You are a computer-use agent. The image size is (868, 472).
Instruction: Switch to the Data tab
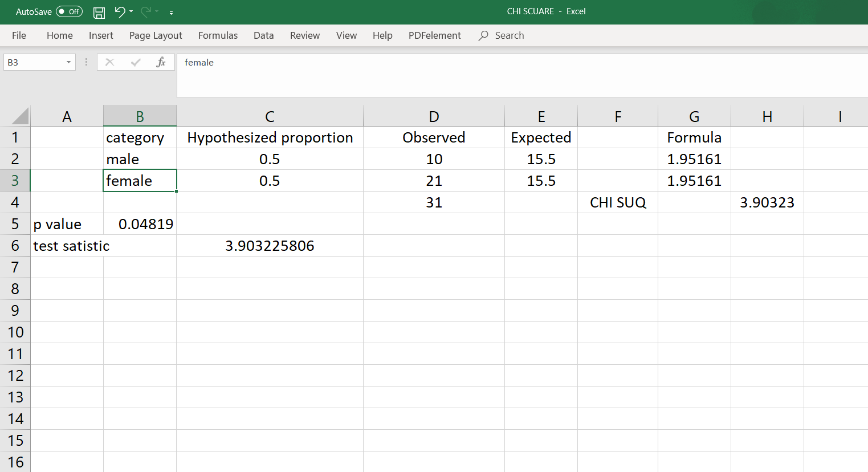(x=264, y=35)
